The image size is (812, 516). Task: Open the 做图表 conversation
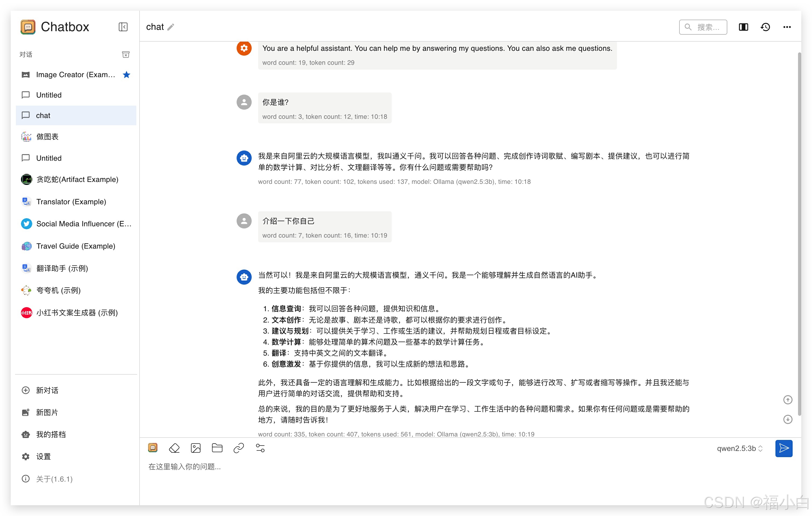tap(47, 137)
